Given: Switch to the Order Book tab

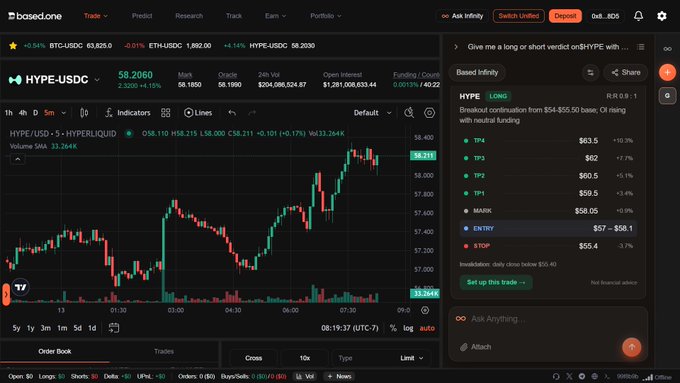Looking at the screenshot, I should (x=55, y=352).
